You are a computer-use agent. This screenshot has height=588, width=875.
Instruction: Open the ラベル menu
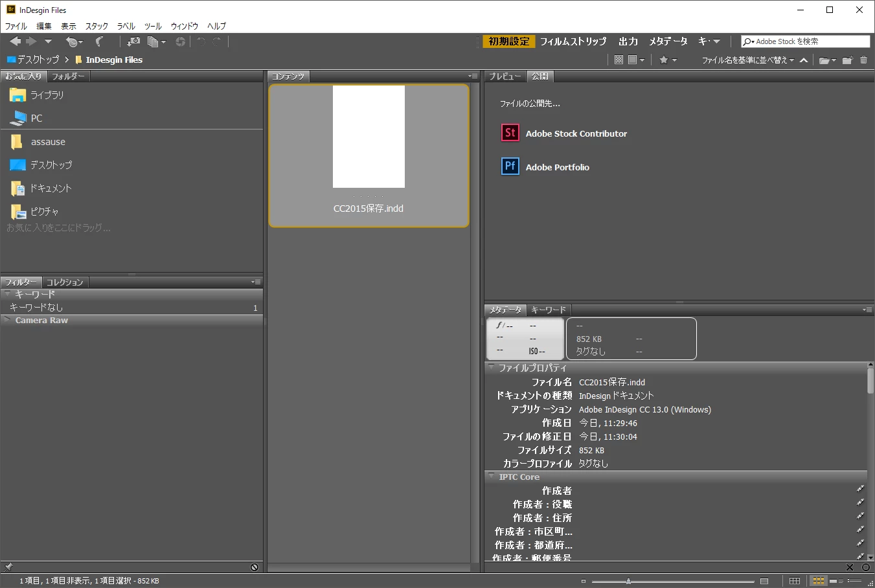coord(126,26)
